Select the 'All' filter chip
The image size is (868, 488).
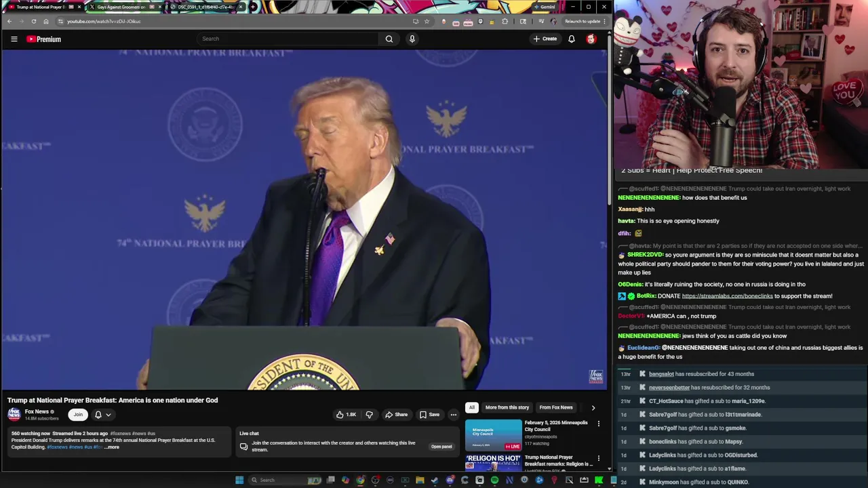point(472,407)
